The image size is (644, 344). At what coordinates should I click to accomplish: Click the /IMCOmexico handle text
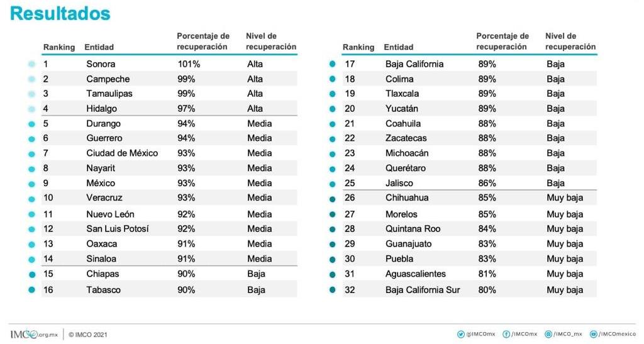617,335
